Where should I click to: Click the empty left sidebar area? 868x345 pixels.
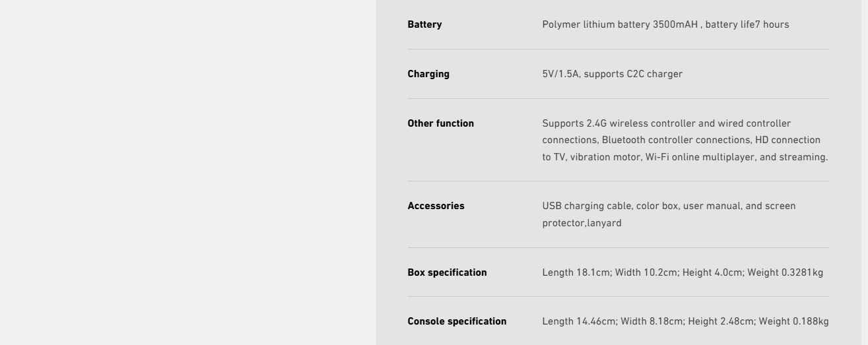[x=187, y=172]
